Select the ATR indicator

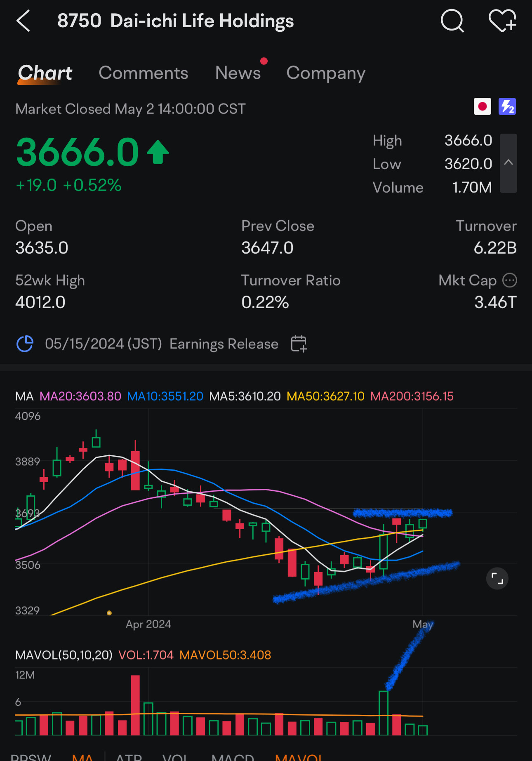point(129,757)
